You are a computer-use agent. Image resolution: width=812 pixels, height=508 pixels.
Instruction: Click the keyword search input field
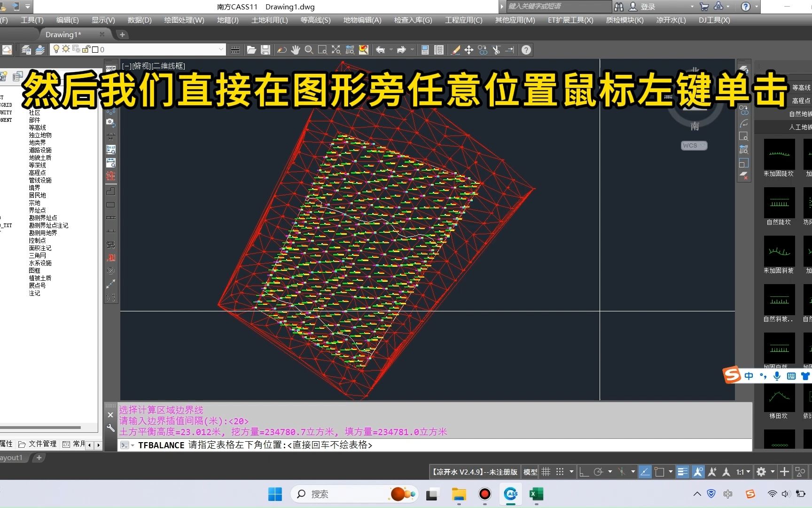(x=558, y=7)
